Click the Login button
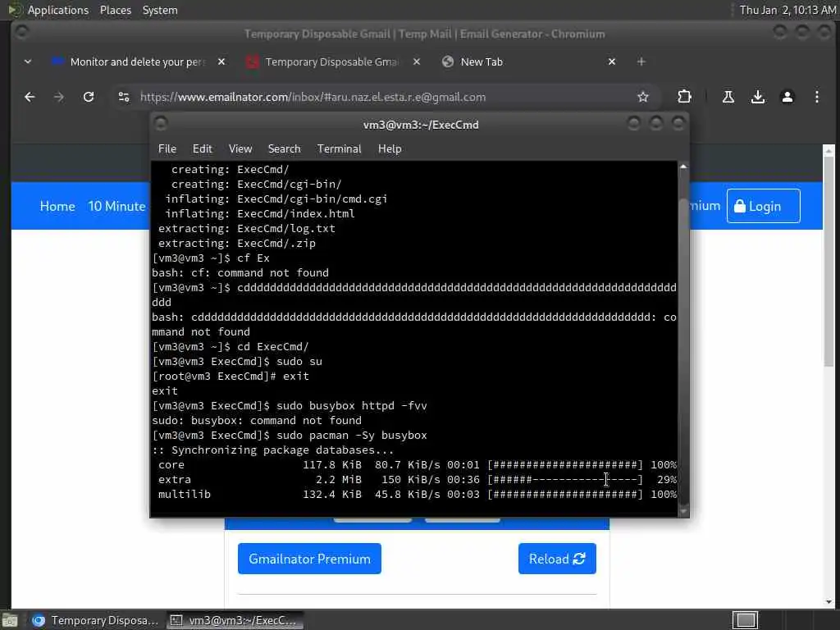The width and height of the screenshot is (840, 630). pyautogui.click(x=764, y=206)
